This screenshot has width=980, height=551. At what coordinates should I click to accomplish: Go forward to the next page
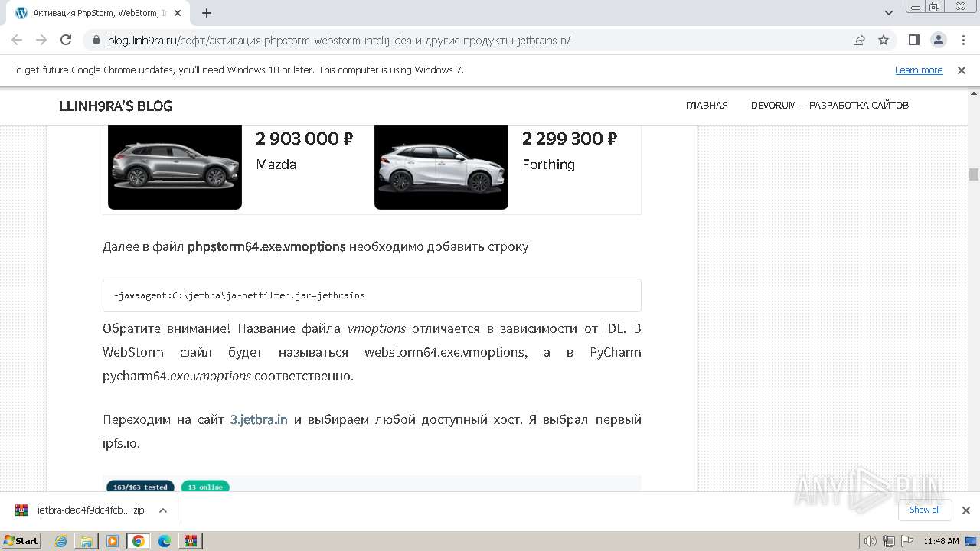41,40
